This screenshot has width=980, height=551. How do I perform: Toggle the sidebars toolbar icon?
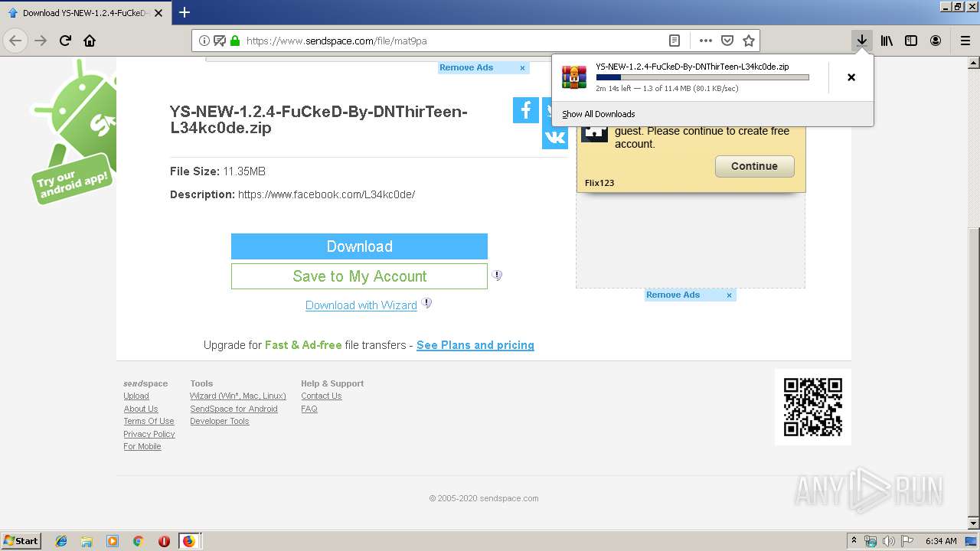pyautogui.click(x=911, y=41)
